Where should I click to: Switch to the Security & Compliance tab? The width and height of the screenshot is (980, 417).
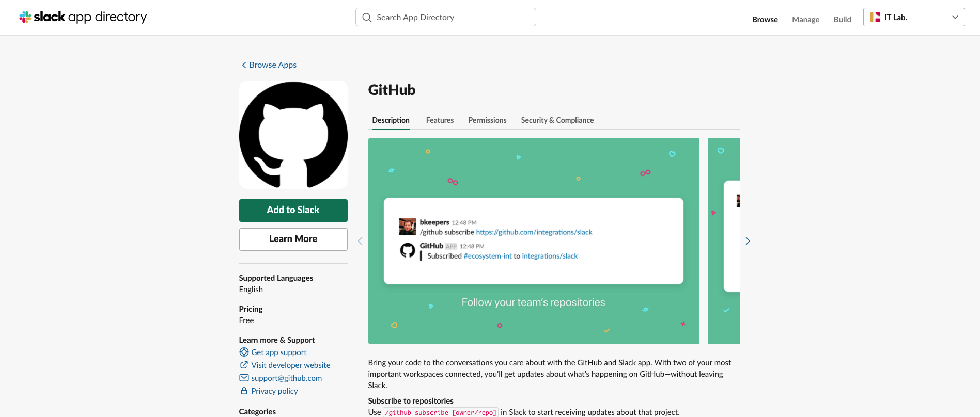[557, 120]
